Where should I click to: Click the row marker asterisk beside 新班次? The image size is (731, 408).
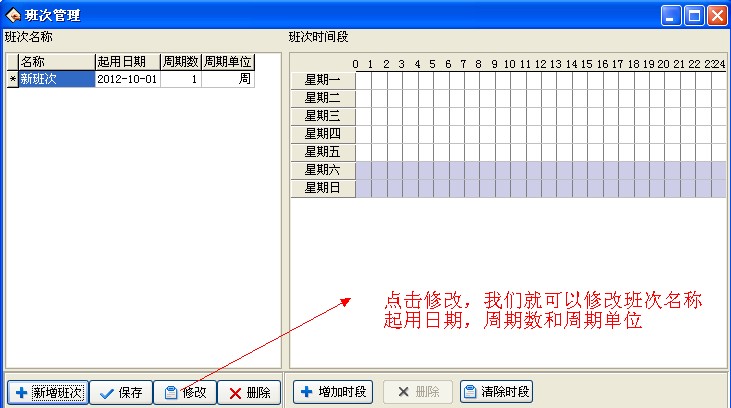click(13, 79)
